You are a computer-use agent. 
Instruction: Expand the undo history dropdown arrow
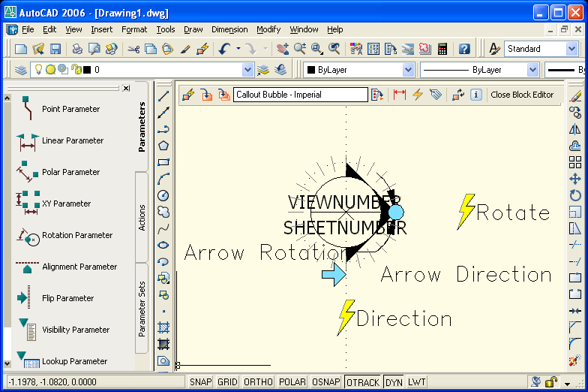pos(238,49)
